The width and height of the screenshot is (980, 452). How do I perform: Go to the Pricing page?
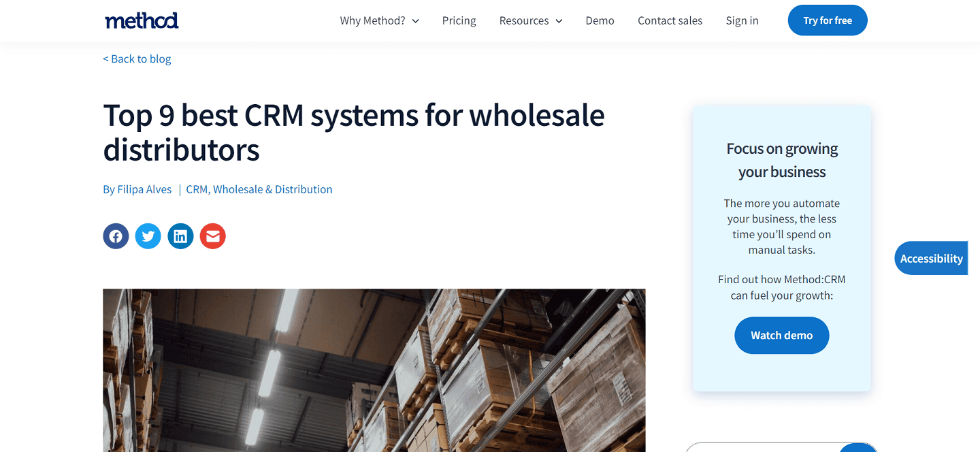[x=459, y=20]
